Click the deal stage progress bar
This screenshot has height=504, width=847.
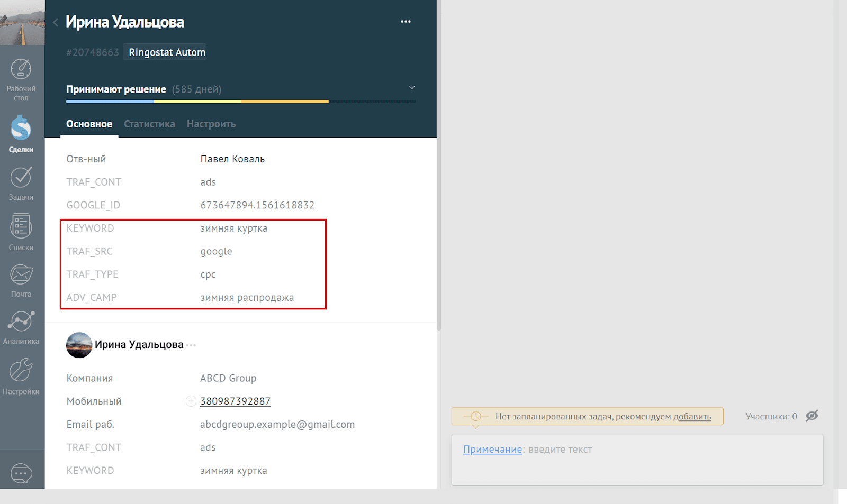tap(240, 102)
